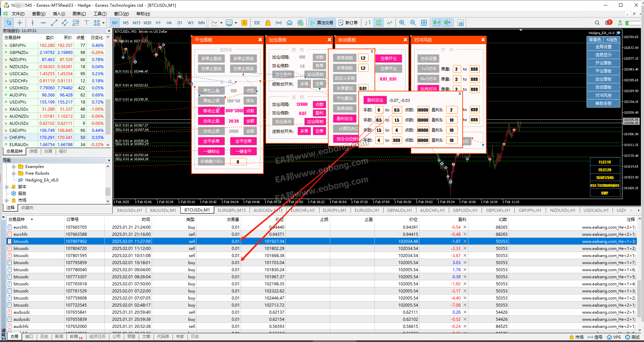
Task: Switch chart to bar chart mode
Action: point(368,23)
